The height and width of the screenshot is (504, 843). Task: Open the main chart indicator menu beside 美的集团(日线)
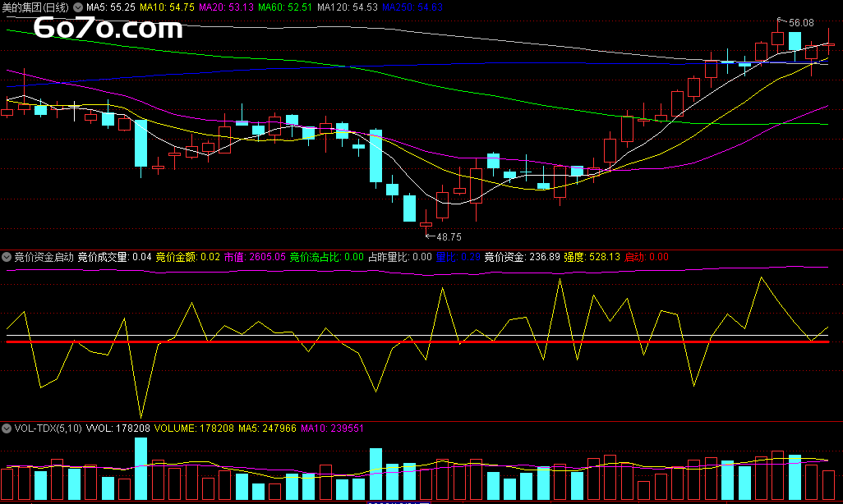click(78, 7)
